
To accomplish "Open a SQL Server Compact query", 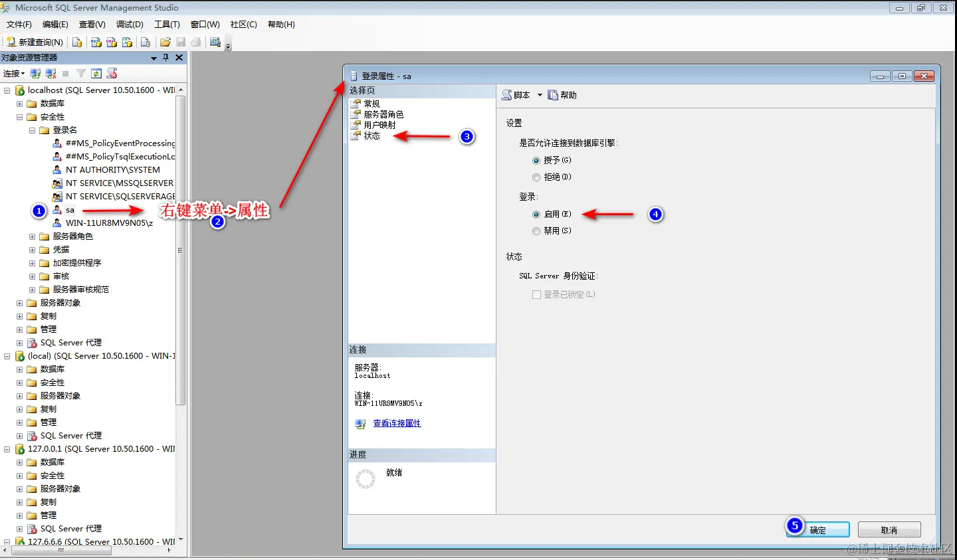I will pyautogui.click(x=145, y=42).
